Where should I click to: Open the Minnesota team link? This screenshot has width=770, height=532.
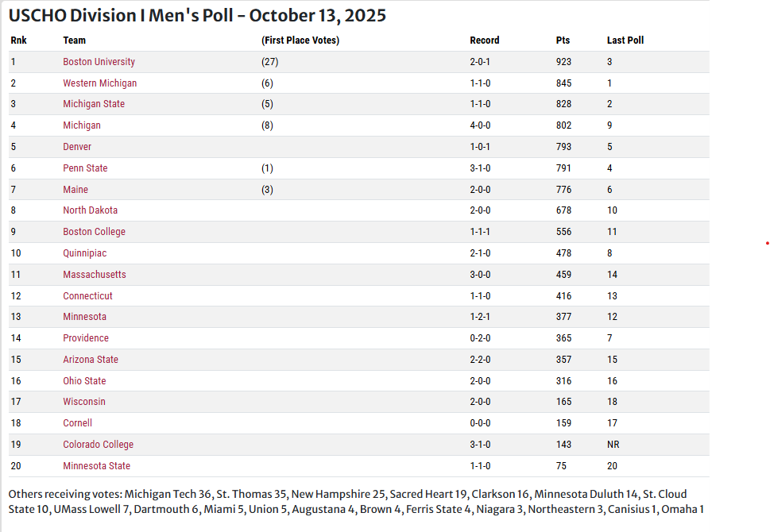point(84,317)
